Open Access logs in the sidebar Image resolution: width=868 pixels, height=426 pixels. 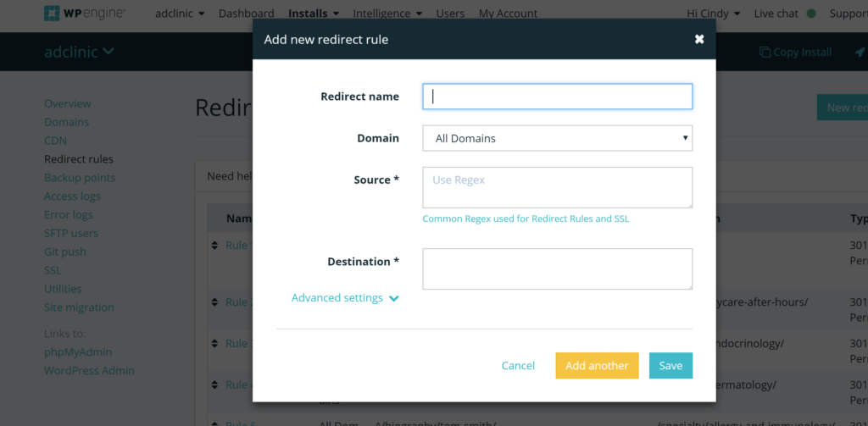click(x=73, y=196)
